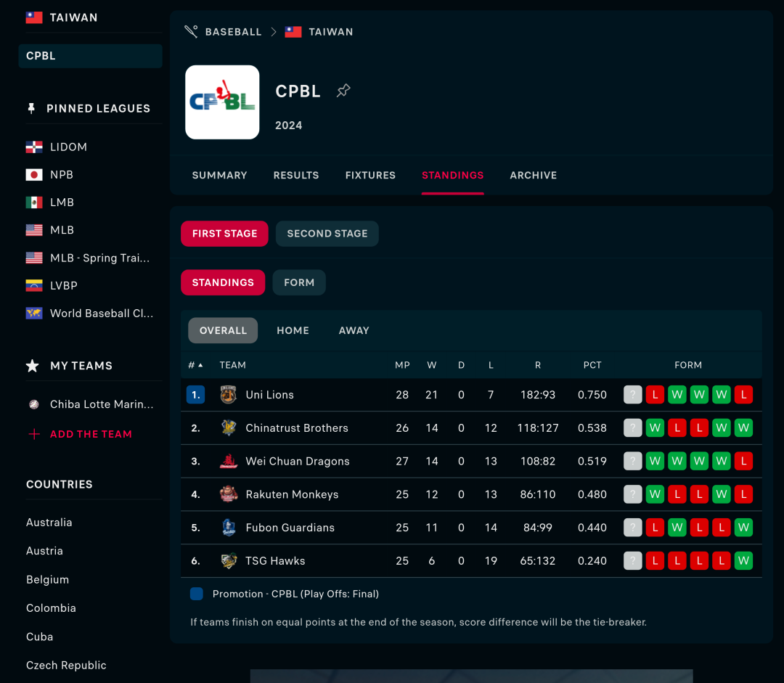Open LVBP from pinned leagues
784x683 pixels.
pyautogui.click(x=63, y=285)
